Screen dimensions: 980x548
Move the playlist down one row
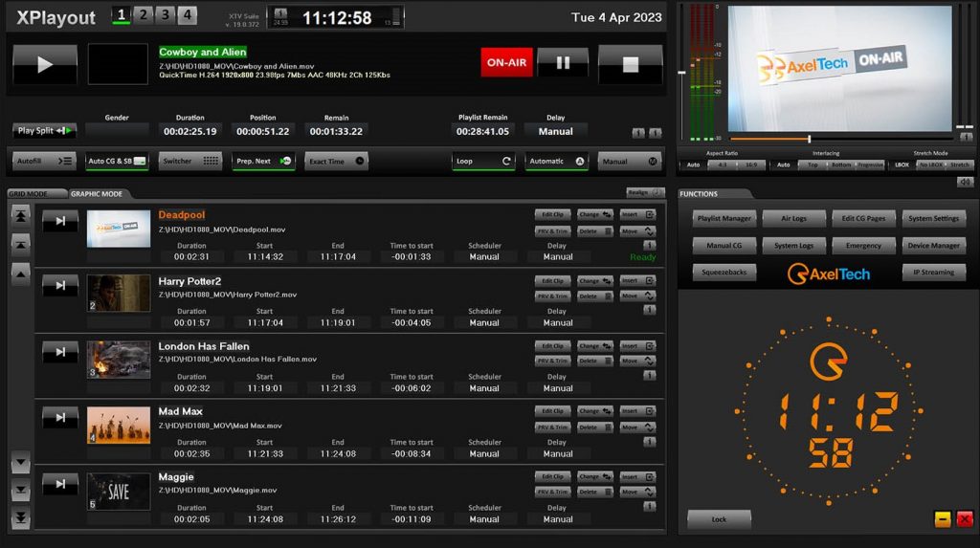(x=21, y=463)
